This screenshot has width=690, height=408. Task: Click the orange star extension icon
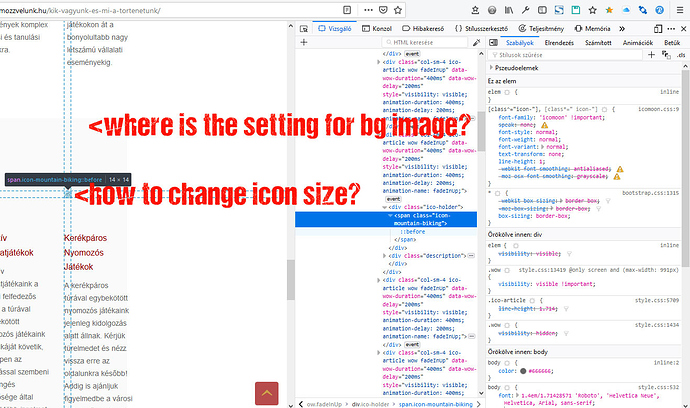coord(609,10)
